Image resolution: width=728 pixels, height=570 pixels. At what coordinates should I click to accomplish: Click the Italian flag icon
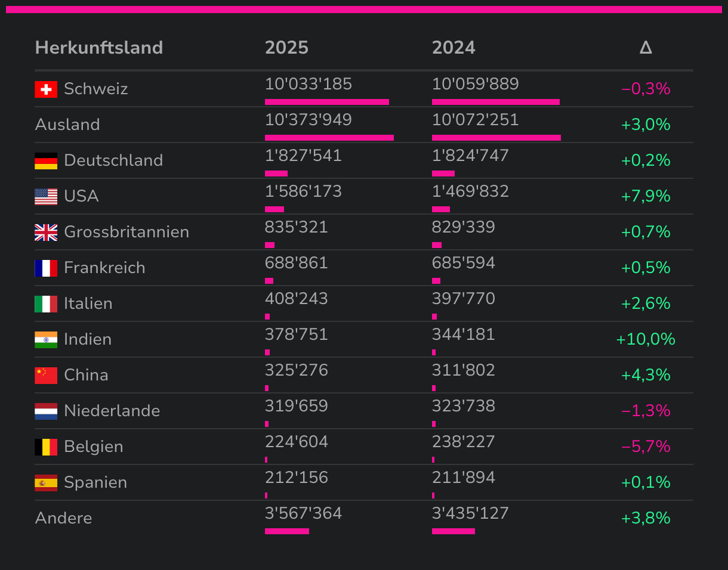click(x=46, y=304)
